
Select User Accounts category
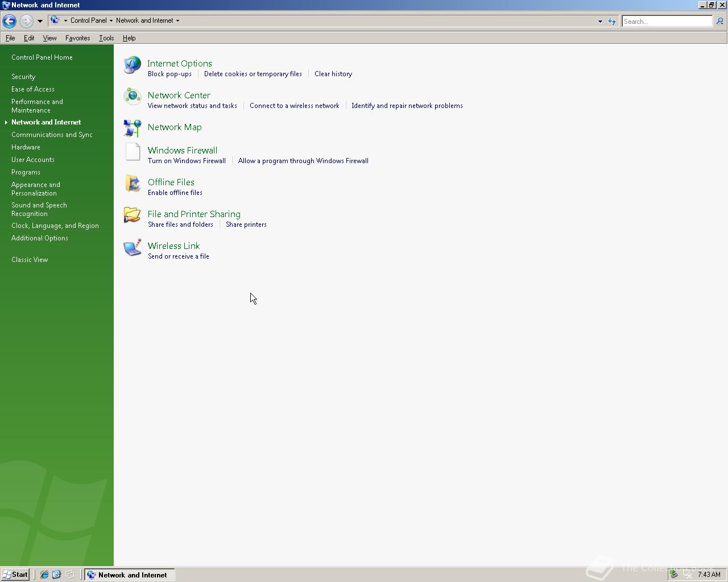(33, 160)
